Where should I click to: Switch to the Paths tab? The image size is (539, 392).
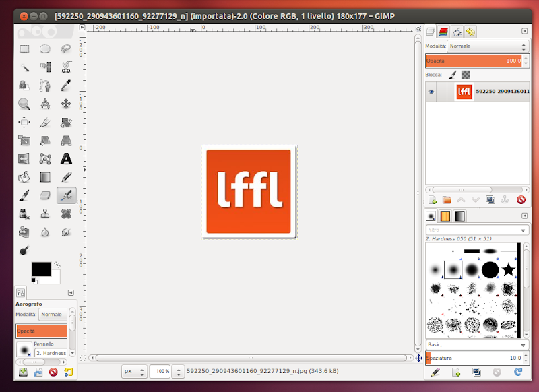(457, 32)
